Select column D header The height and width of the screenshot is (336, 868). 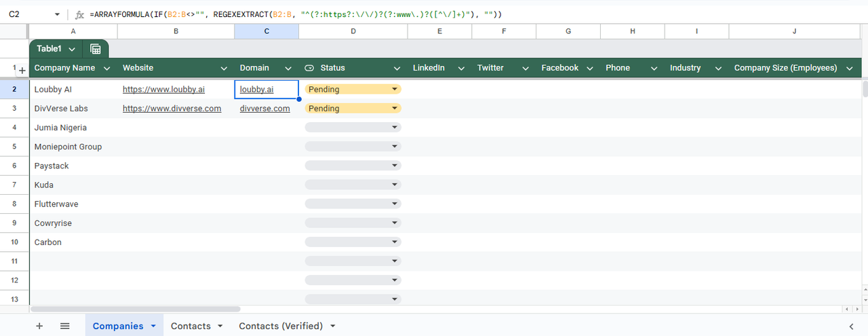353,31
